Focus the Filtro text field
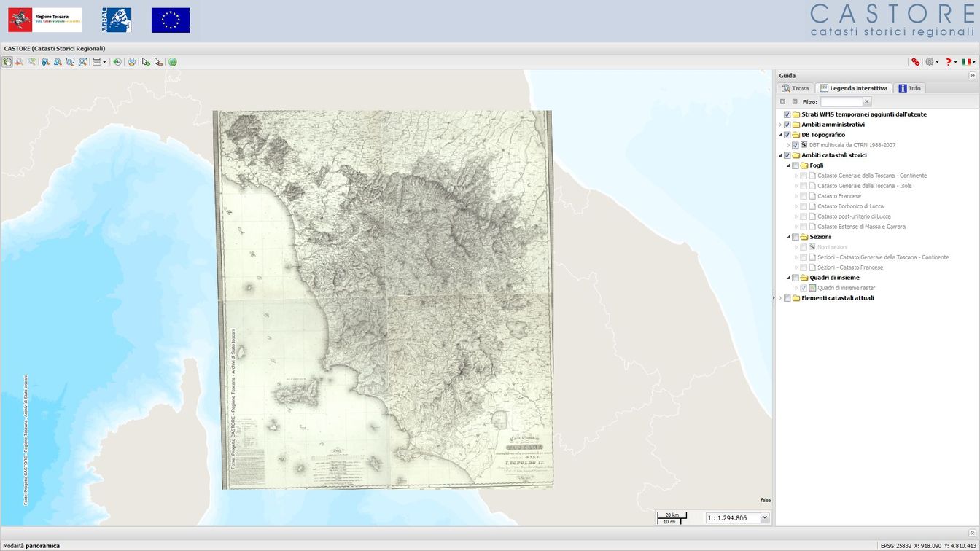This screenshot has width=980, height=551. 841,102
